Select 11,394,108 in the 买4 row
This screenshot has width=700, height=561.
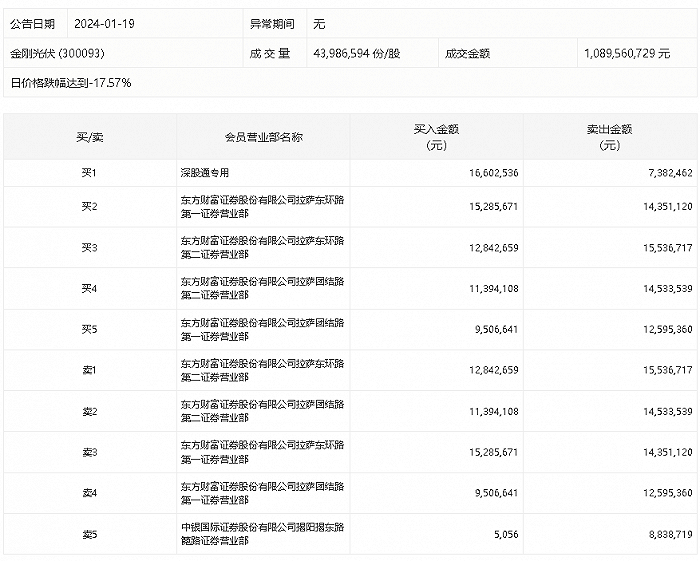[494, 289]
